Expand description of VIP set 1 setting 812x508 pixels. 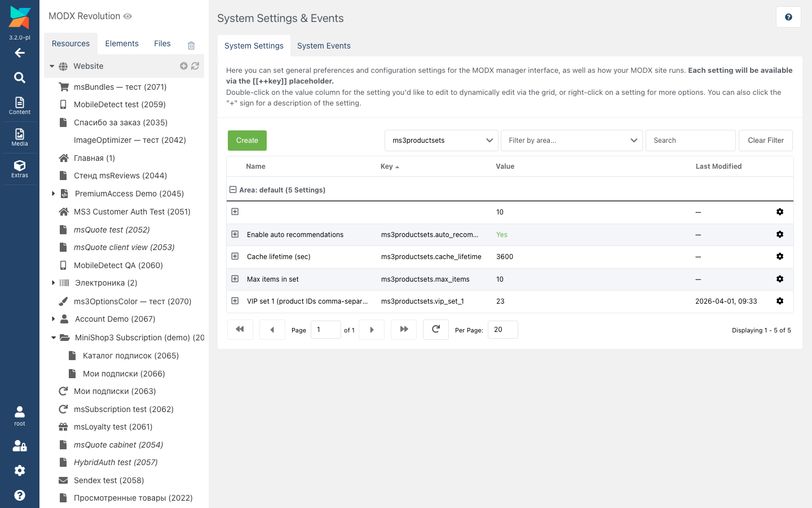pos(235,301)
